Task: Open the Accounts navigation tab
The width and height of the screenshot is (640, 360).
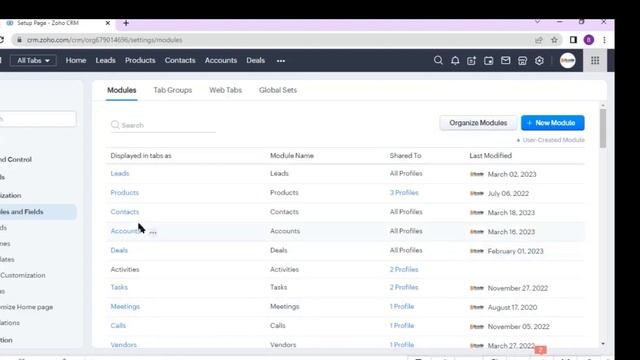Action: [221, 60]
